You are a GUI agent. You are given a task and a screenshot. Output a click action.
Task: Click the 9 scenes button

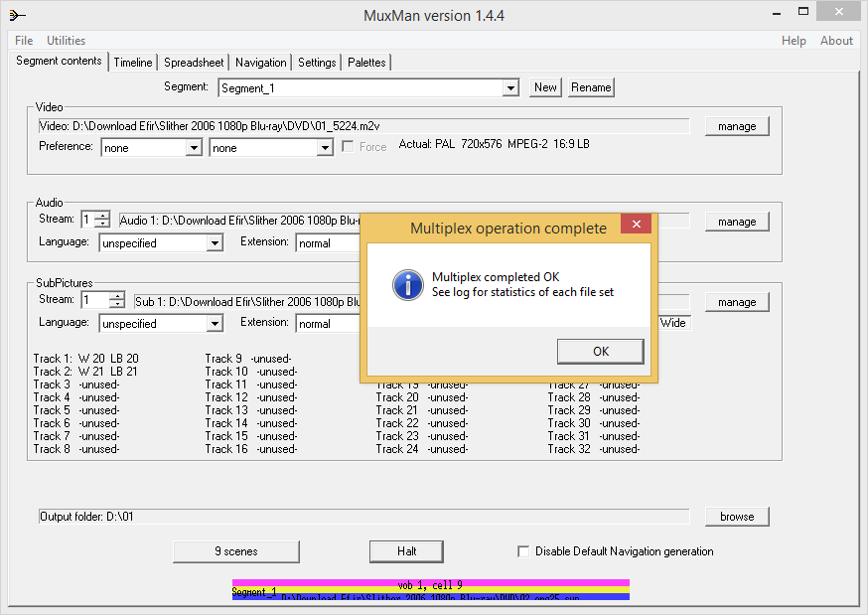(235, 551)
